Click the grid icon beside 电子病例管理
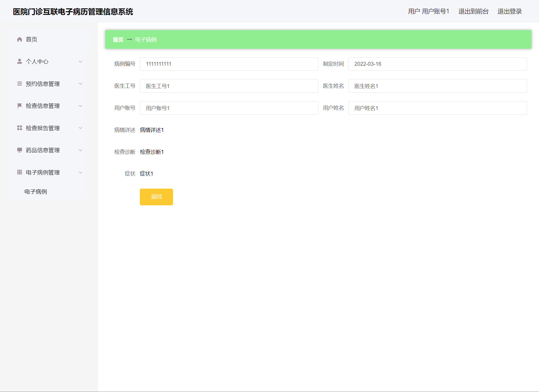This screenshot has width=539, height=392. click(19, 172)
